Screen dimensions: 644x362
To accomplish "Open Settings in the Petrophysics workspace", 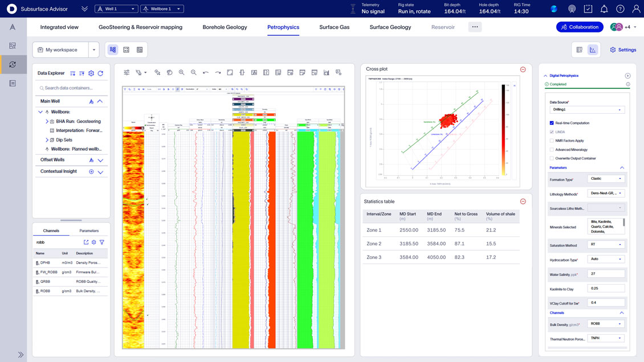I will (x=622, y=50).
